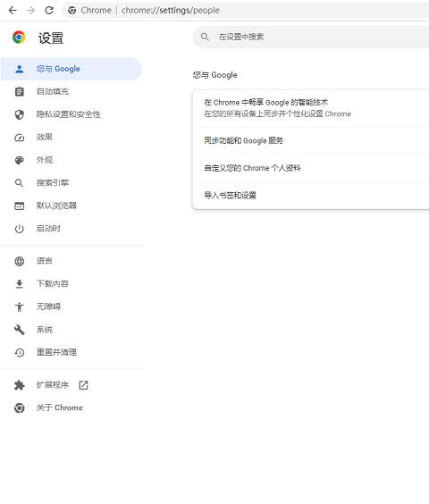
Task: Click the Chrome logo next to 设置
Action: [x=19, y=38]
